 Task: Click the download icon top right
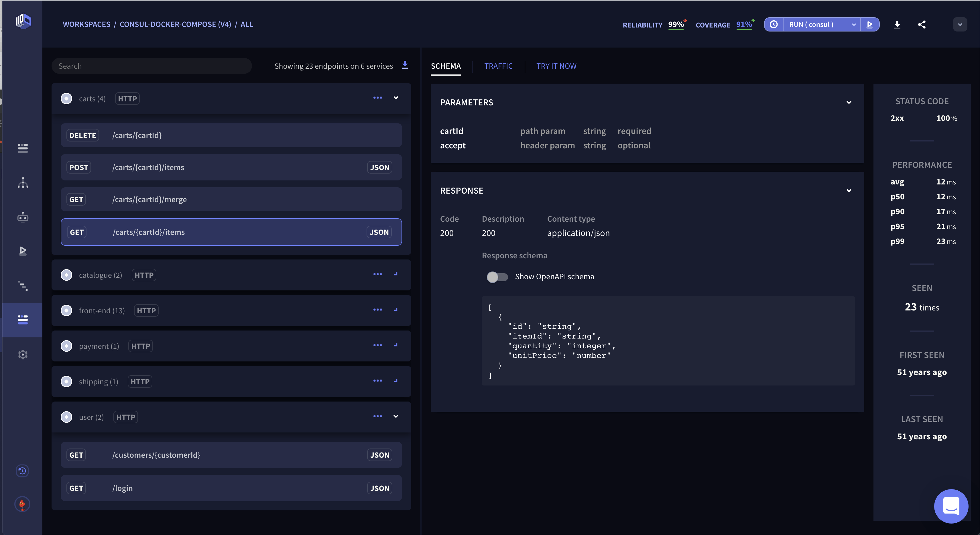tap(896, 24)
